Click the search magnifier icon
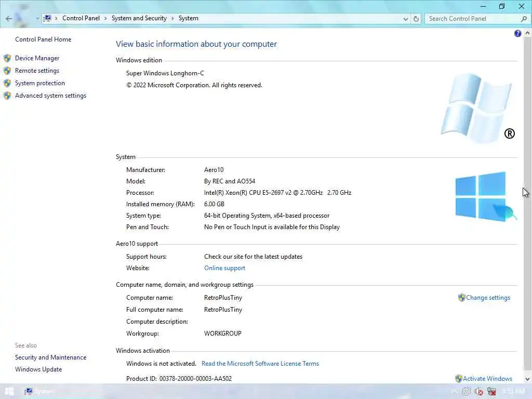 click(524, 19)
